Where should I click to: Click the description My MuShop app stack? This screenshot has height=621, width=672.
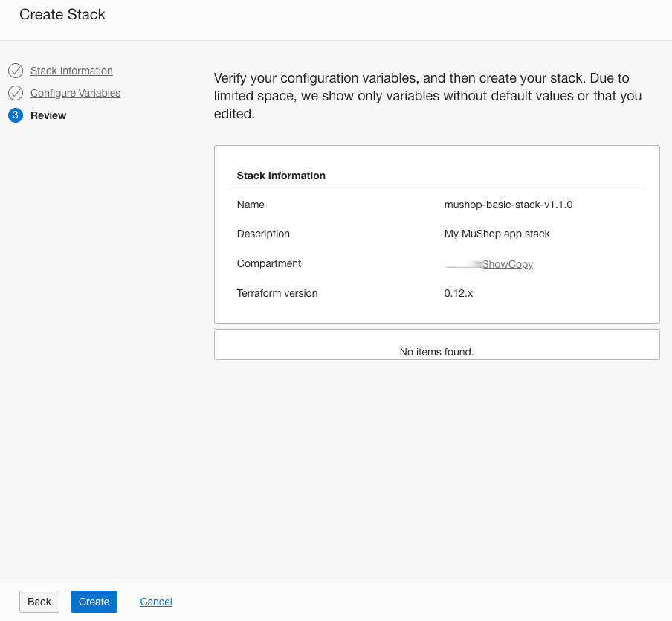coord(497,234)
